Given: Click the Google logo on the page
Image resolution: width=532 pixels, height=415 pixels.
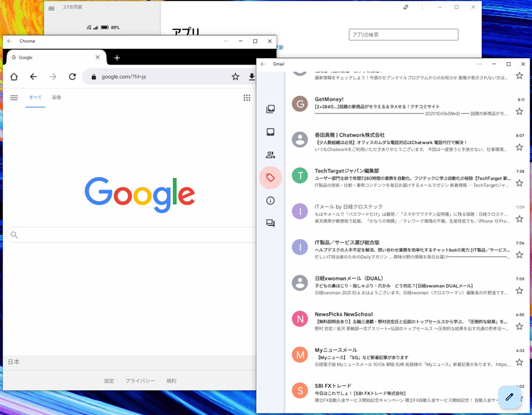Looking at the screenshot, I should point(140,195).
